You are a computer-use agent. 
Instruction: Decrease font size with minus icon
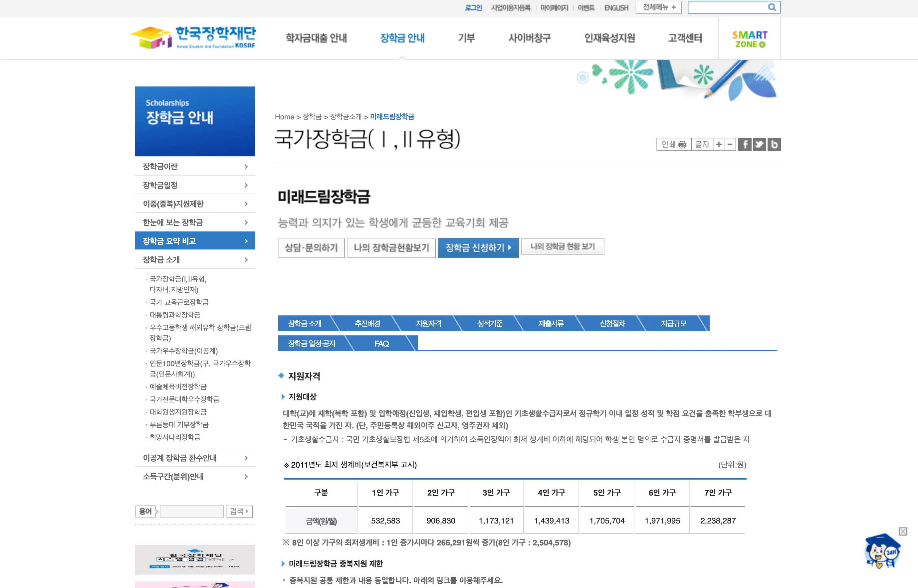[730, 144]
